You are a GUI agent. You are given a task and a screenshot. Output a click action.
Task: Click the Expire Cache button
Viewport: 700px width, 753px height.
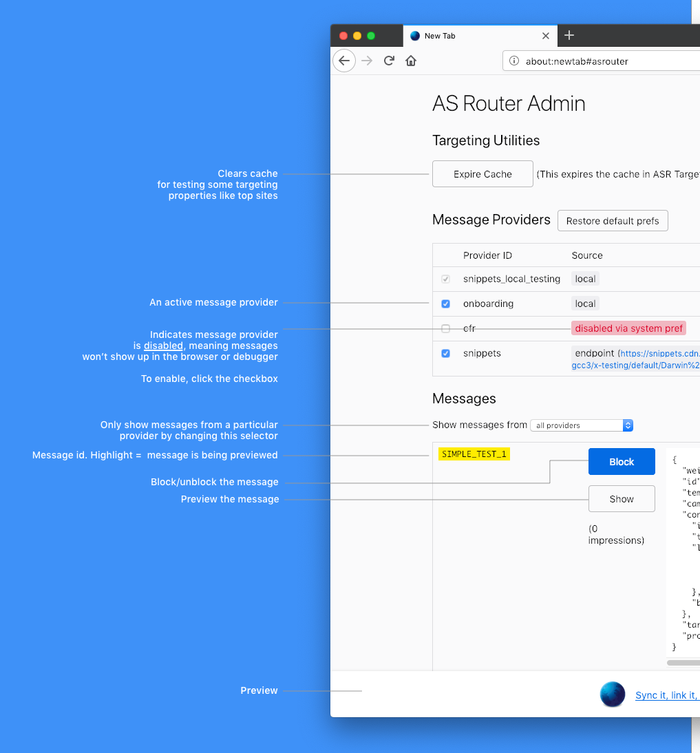(482, 173)
